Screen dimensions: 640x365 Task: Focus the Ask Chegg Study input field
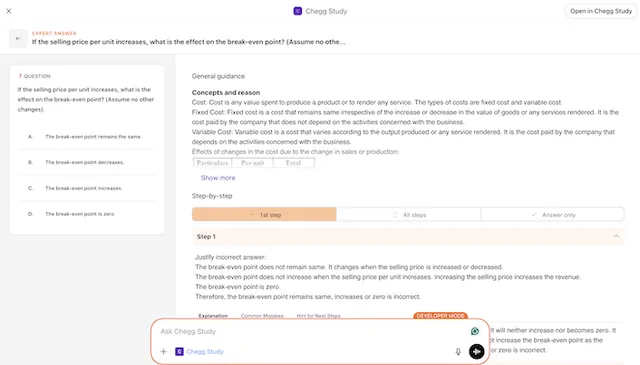point(312,332)
